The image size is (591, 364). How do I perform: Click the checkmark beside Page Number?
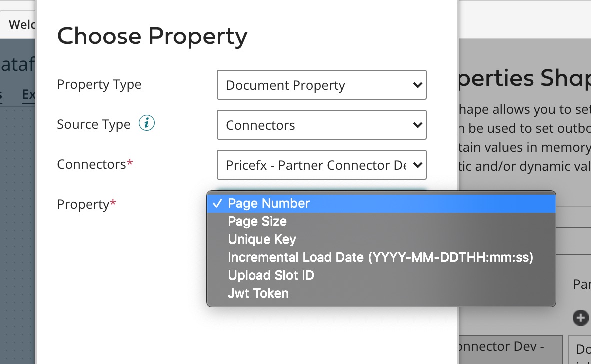pos(217,203)
